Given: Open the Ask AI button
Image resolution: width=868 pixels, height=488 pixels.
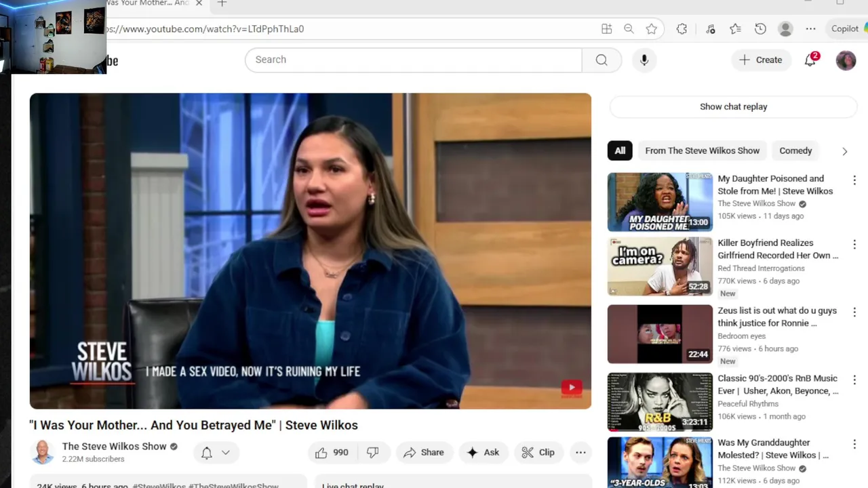Looking at the screenshot, I should pyautogui.click(x=483, y=453).
